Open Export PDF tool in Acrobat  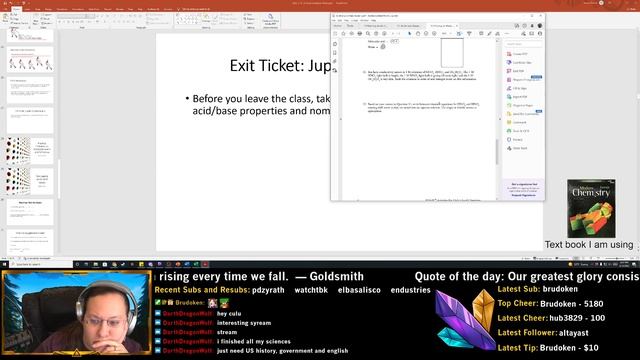tap(517, 97)
